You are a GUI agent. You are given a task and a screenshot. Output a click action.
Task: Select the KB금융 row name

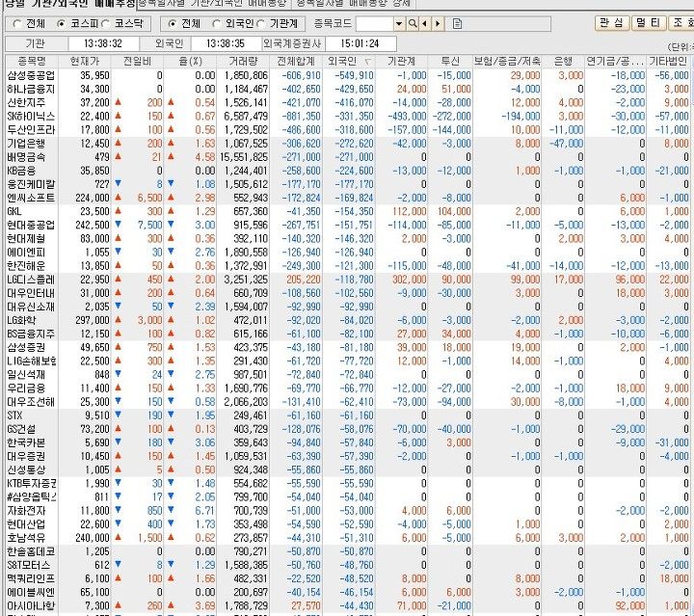tap(21, 171)
